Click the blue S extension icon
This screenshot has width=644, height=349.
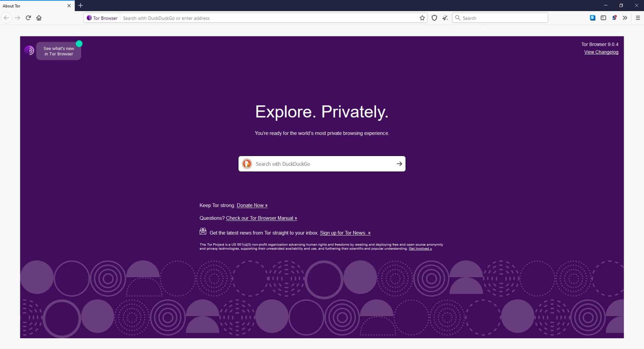[x=592, y=18]
